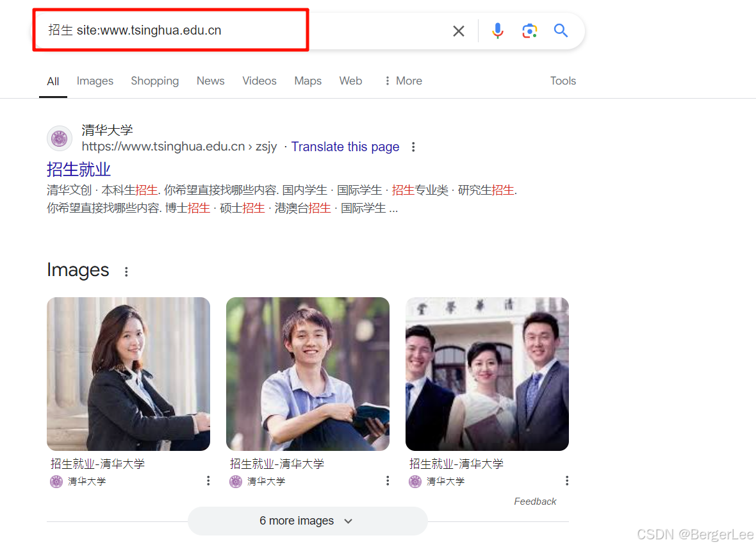The width and height of the screenshot is (756, 547).
Task: Click the X to clear search query
Action: [x=458, y=31]
